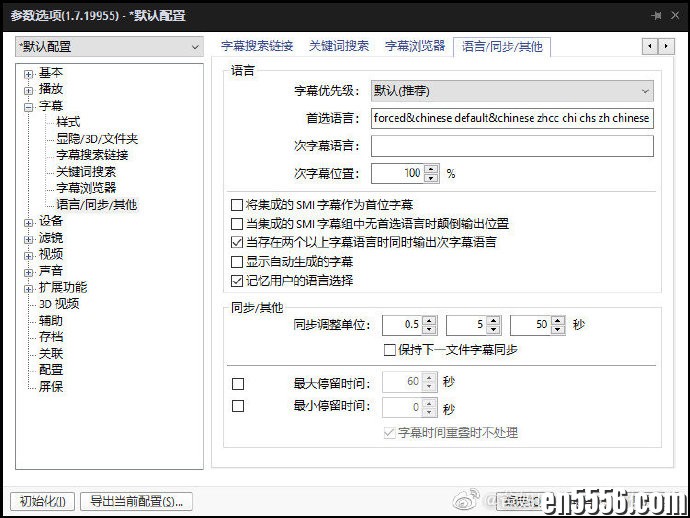Viewport: 690px width, 518px height.
Task: Decrease the 0.5 sync unit spinner
Action: coord(429,330)
